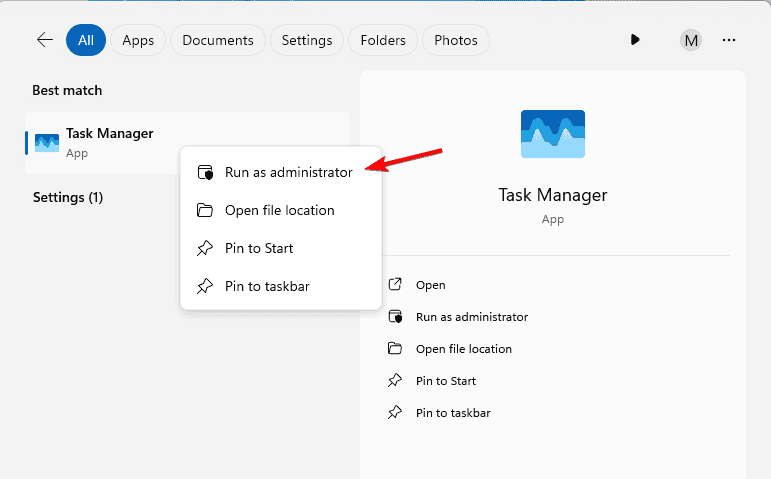Switch to the Folders filter tab
This screenshot has height=479, width=771.
tap(383, 40)
